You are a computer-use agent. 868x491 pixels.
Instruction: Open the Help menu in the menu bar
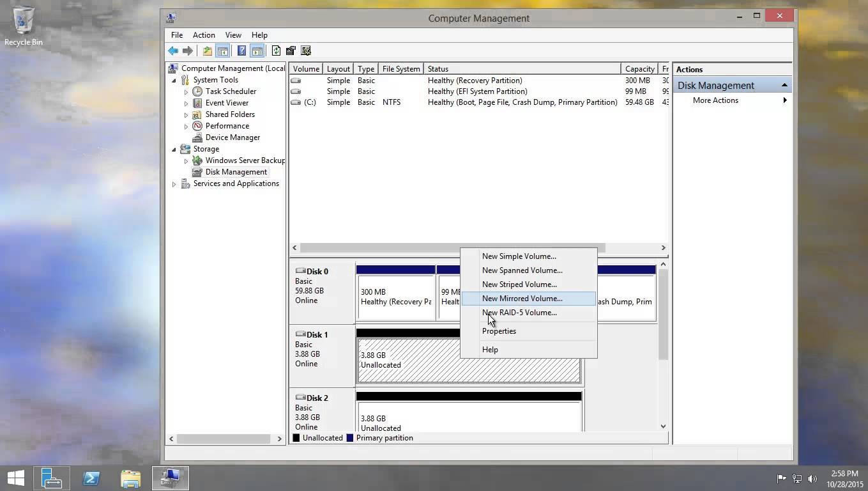(259, 35)
